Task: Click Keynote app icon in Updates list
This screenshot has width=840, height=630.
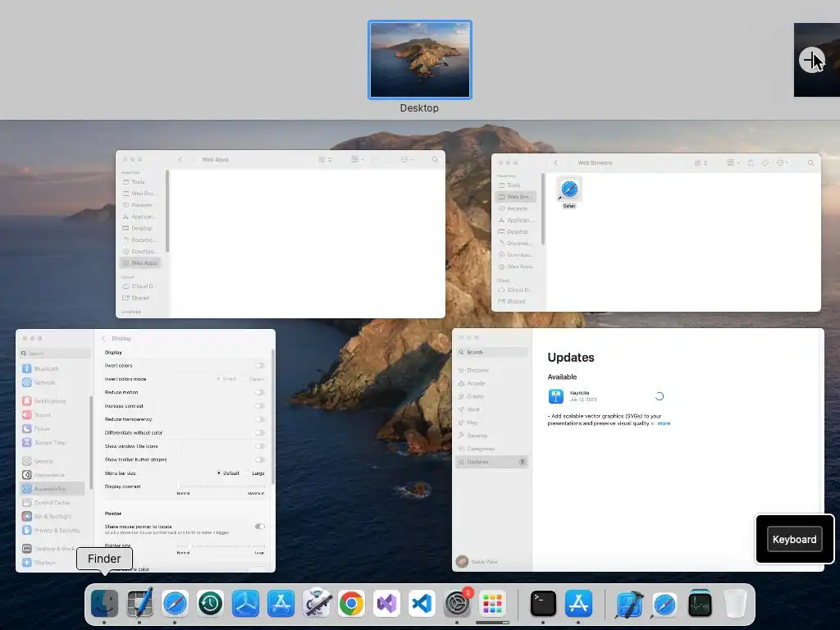Action: click(x=555, y=396)
